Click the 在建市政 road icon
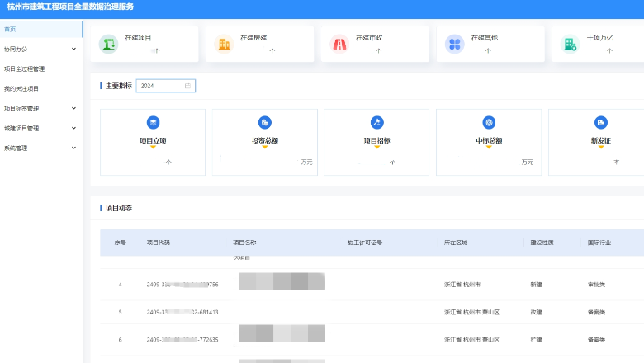644x363 pixels. (x=339, y=44)
